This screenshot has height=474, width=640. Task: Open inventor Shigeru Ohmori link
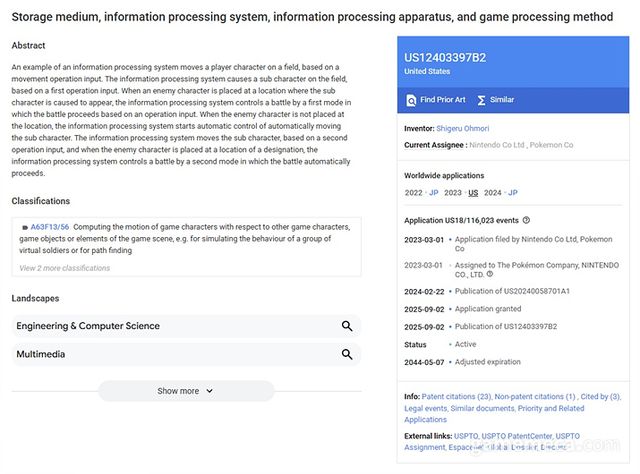click(x=462, y=128)
